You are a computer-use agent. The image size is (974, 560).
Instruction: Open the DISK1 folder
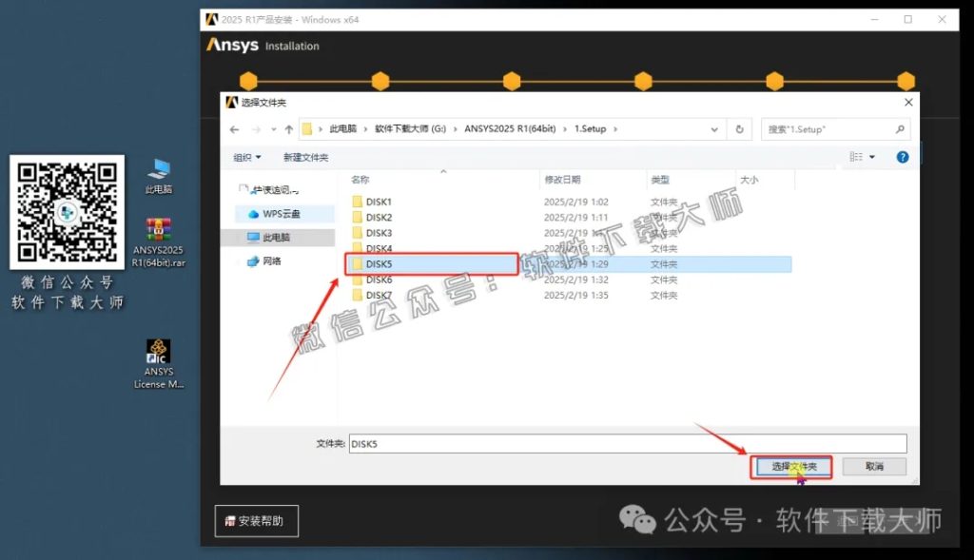[x=378, y=201]
